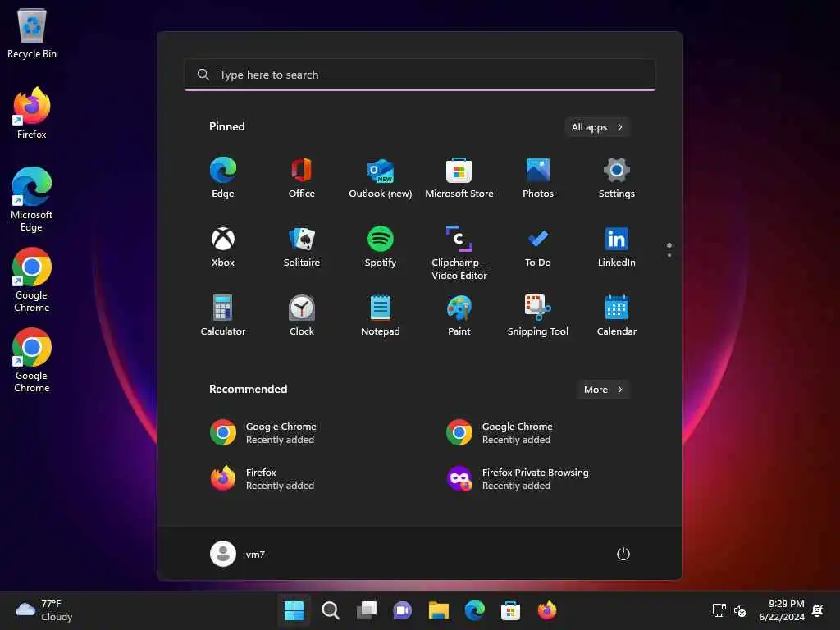Open clock showing 9:29 PM 6/22/2024
The height and width of the screenshot is (630, 840).
point(782,610)
